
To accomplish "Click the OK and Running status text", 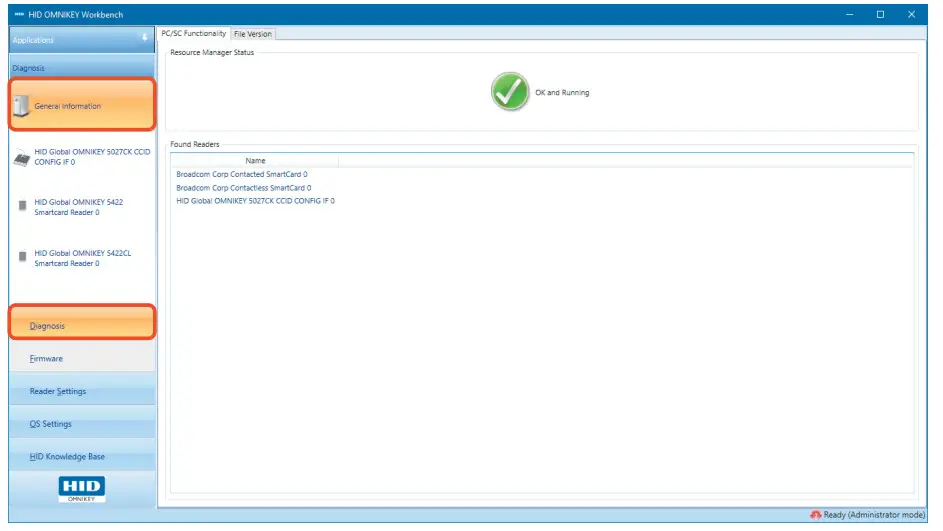I will pyautogui.click(x=562, y=93).
